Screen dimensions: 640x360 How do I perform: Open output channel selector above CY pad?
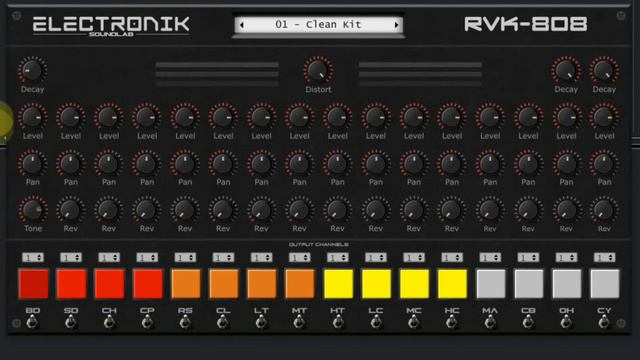point(604,258)
